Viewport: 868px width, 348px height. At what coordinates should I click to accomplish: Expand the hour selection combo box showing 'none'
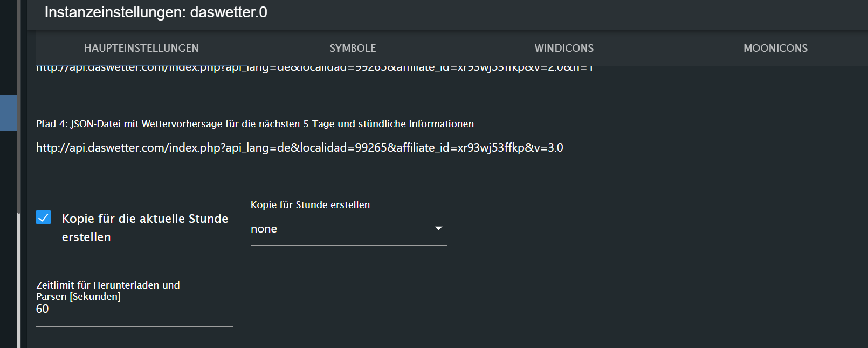point(349,228)
